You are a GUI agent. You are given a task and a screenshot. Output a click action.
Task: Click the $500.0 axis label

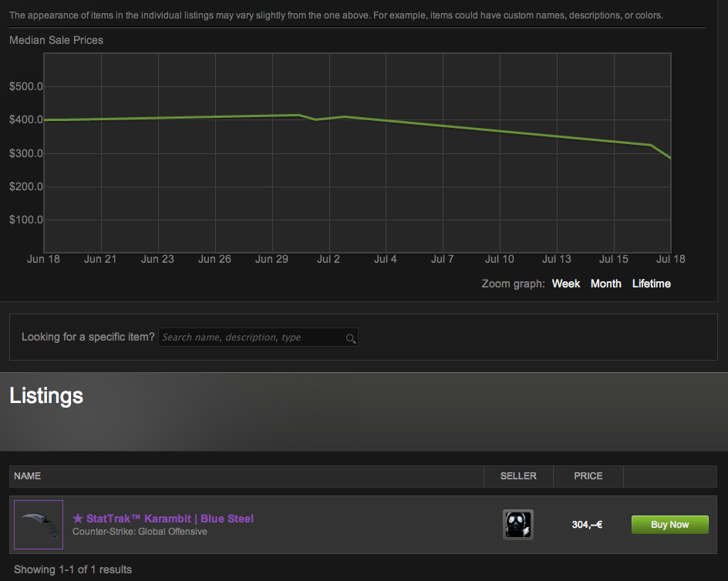point(26,86)
